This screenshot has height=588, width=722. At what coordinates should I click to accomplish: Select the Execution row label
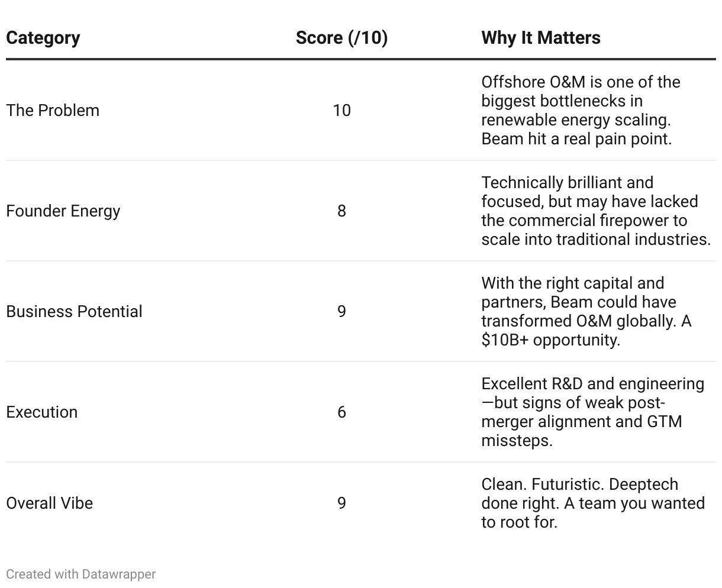(41, 412)
